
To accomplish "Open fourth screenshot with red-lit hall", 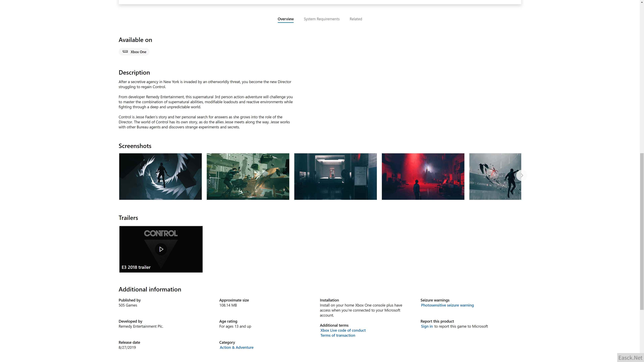I will 423,176.
